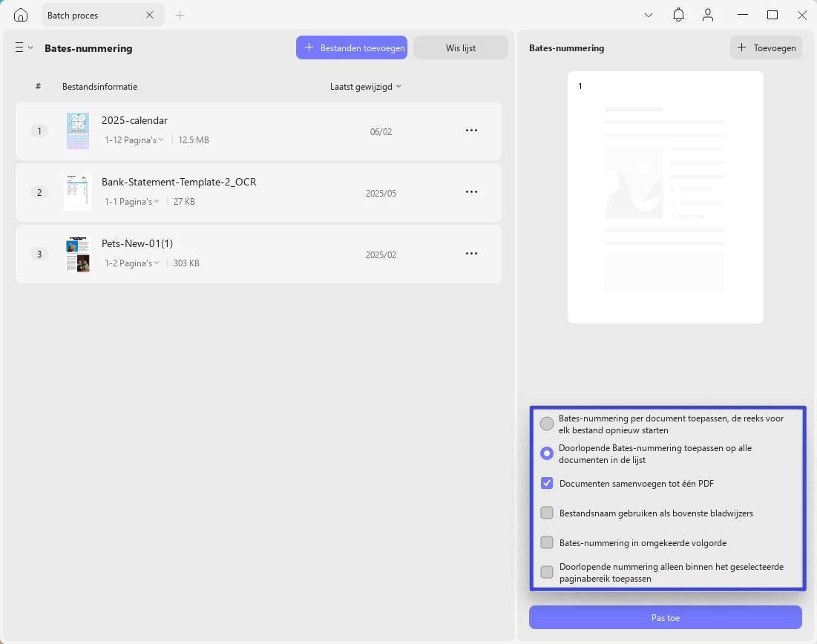Enable Bestandsnaam gebruiken als bovenste bladwijzers

547,513
